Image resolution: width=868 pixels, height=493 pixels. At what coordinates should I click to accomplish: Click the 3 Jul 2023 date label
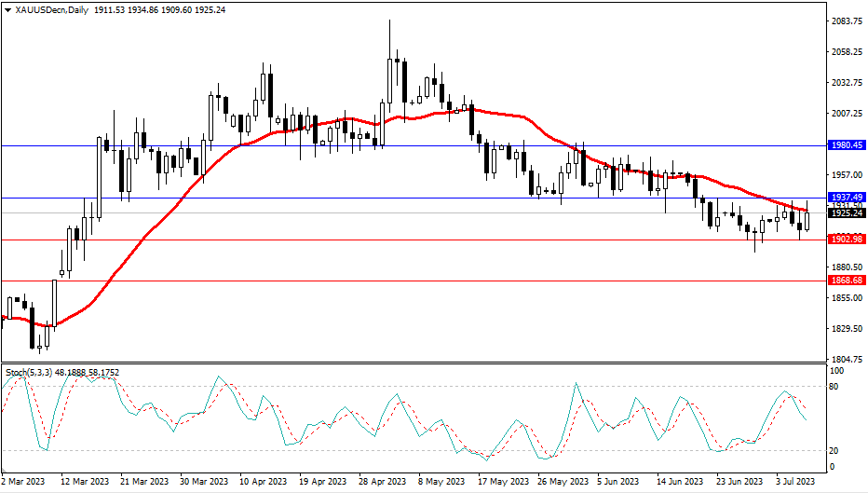point(795,482)
